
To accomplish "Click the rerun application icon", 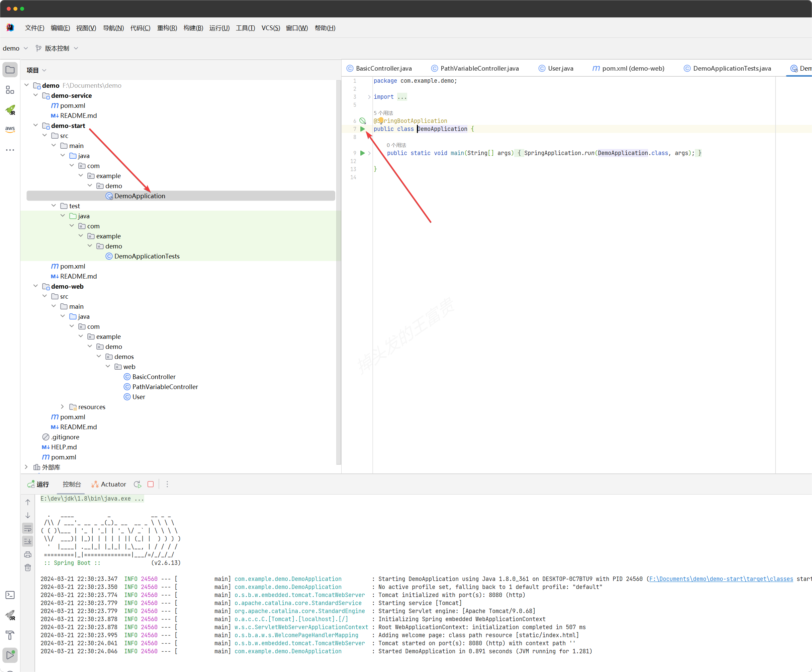I will 138,484.
